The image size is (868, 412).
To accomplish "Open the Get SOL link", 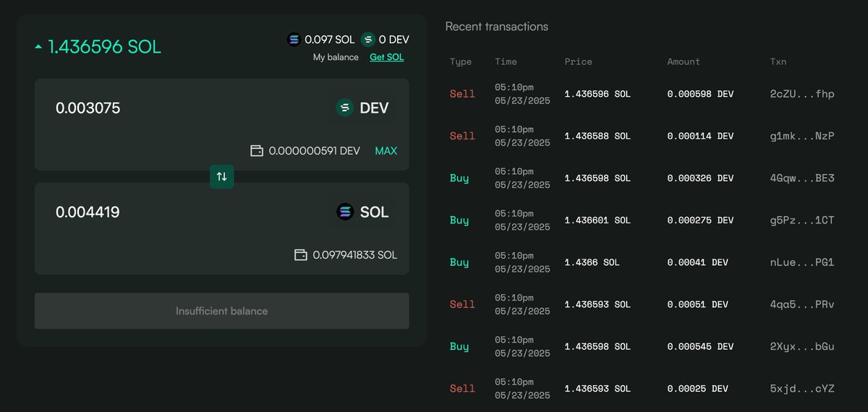I will coord(387,57).
